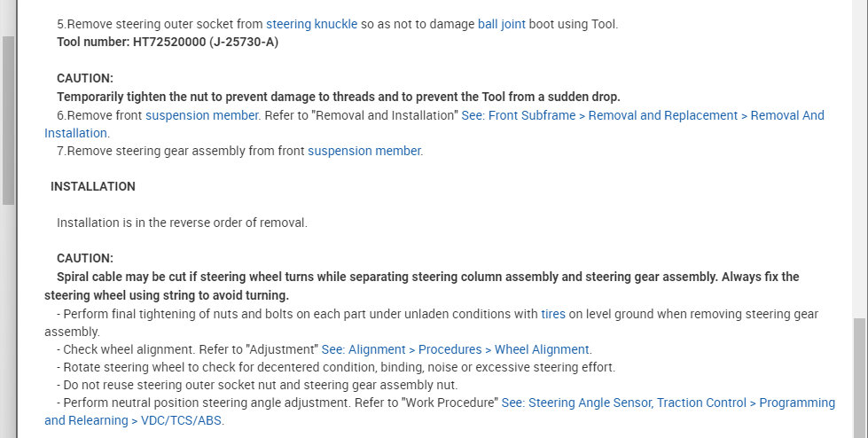Open the steering knuckle link
The width and height of the screenshot is (868, 438).
pyautogui.click(x=311, y=24)
